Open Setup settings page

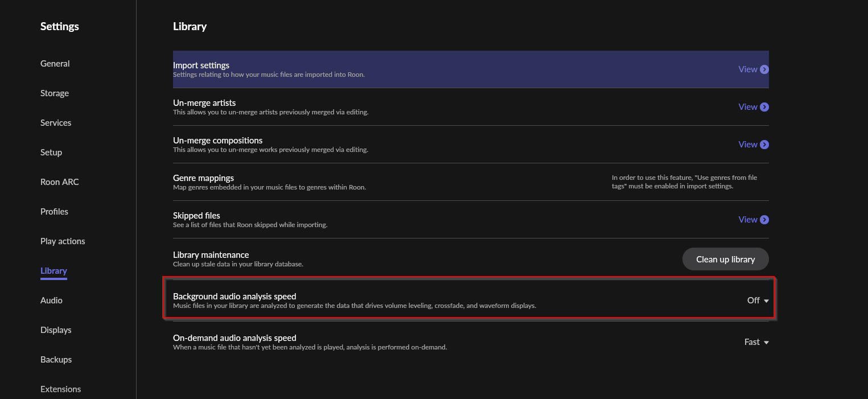coord(51,153)
